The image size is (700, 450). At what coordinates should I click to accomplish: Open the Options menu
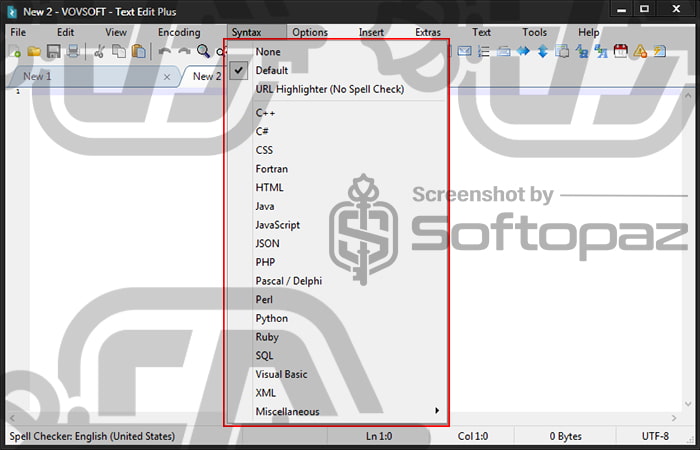point(310,32)
